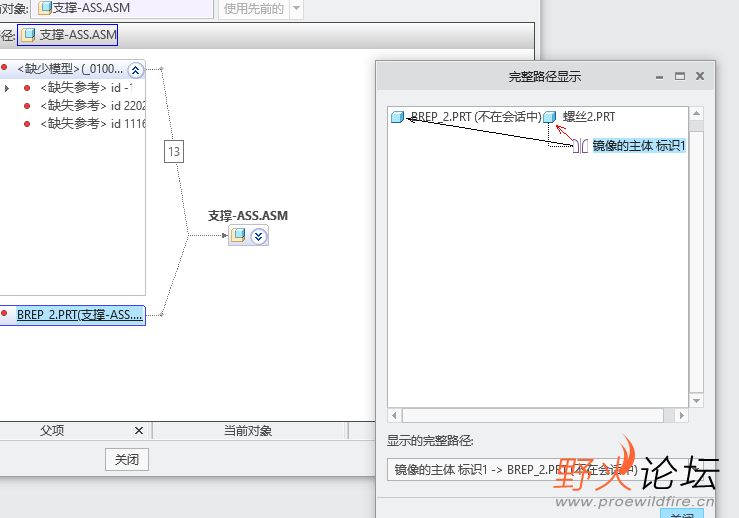Select the 螺丝2.PRT entry
The width and height of the screenshot is (739, 518).
click(x=589, y=116)
